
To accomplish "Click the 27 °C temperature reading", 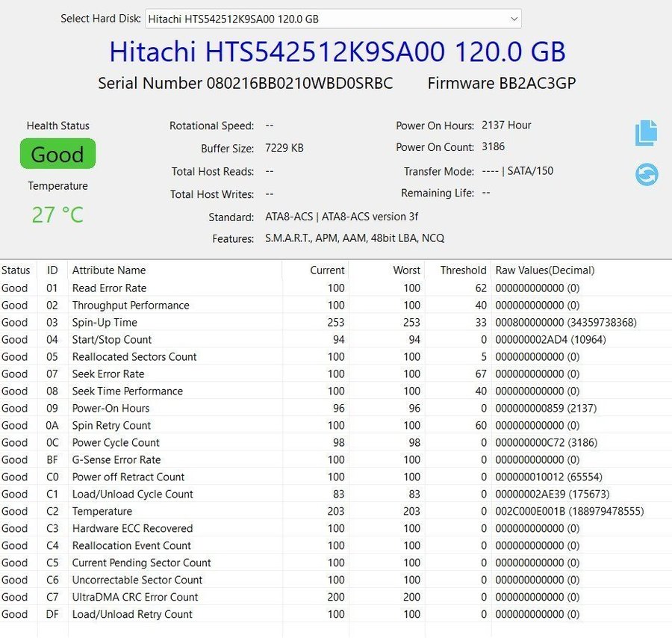I will click(x=57, y=215).
